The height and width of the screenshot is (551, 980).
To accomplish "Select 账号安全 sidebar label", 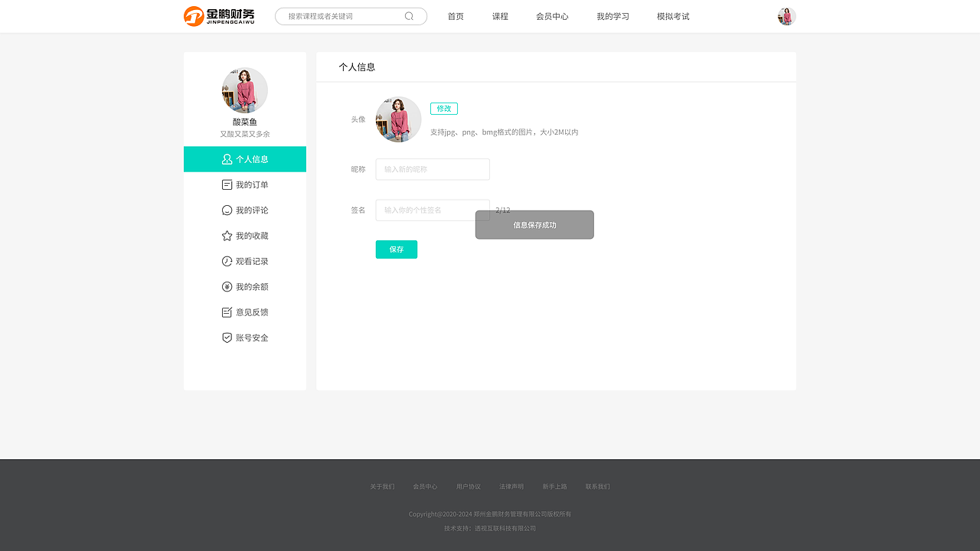I will point(252,337).
